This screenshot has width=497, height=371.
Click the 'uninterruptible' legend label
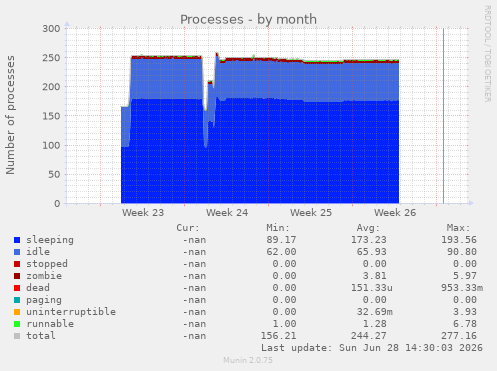point(71,312)
